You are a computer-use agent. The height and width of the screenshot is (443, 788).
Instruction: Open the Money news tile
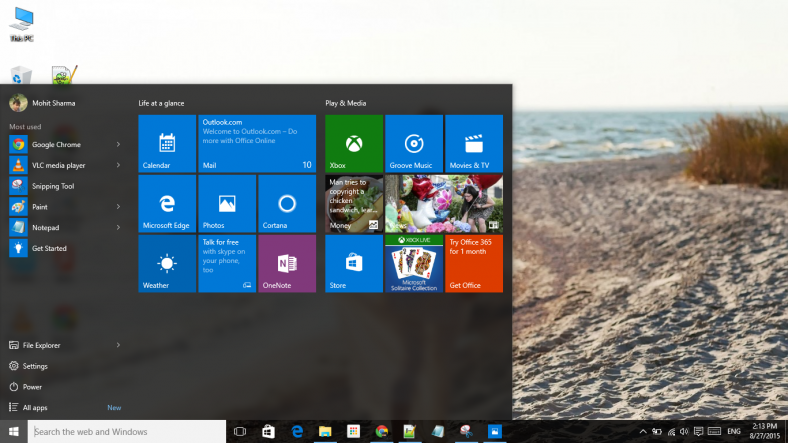pyautogui.click(x=354, y=203)
